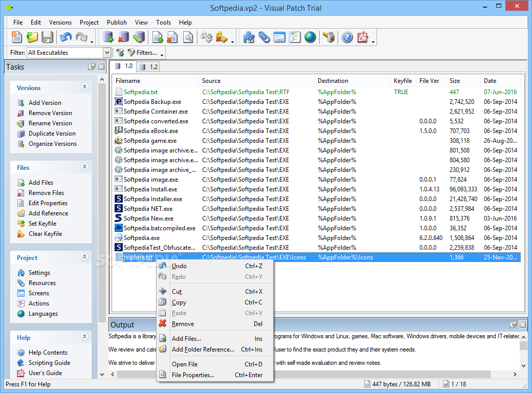Viewport: 532px width, 393px height.
Task: Click Edit Properties in Files group
Action: [48, 203]
